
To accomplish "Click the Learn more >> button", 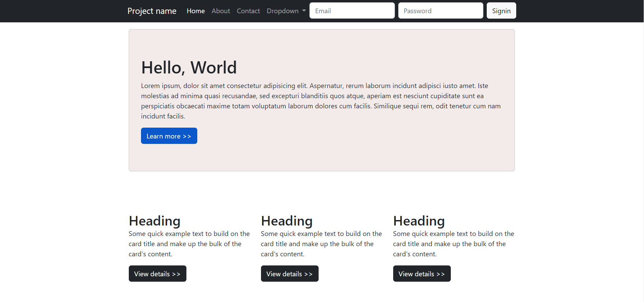I will 169,136.
